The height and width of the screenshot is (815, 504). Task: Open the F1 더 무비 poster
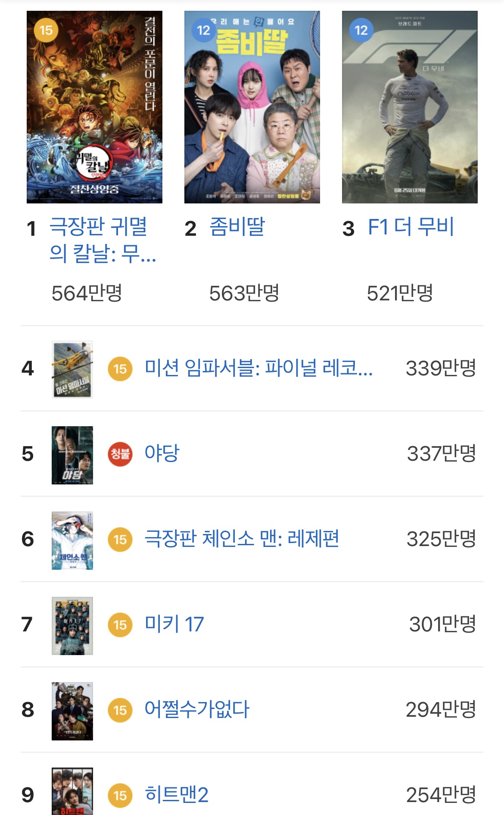pyautogui.click(x=410, y=107)
